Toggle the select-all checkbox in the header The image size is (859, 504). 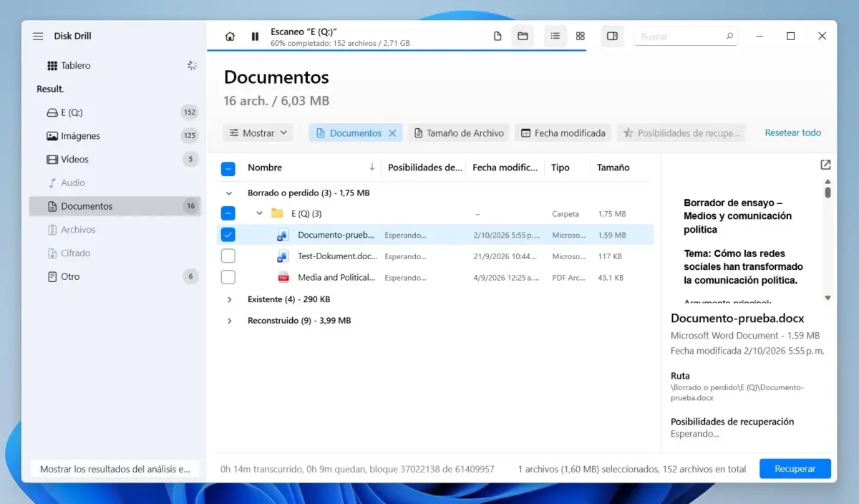click(228, 169)
